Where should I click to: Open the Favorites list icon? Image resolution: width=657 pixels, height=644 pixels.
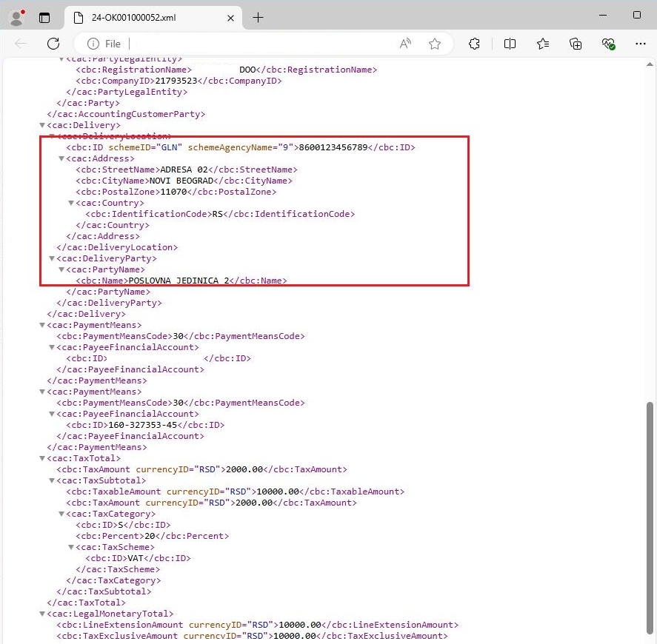(543, 44)
